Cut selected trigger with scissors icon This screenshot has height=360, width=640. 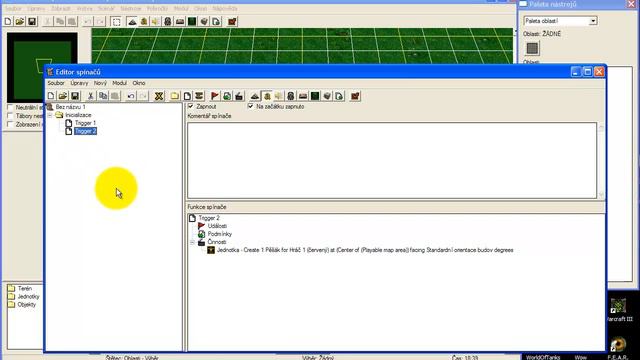(x=91, y=96)
